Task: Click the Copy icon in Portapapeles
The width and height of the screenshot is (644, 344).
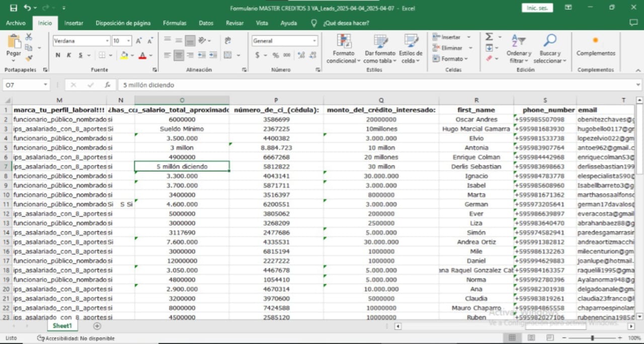Action: click(x=29, y=48)
